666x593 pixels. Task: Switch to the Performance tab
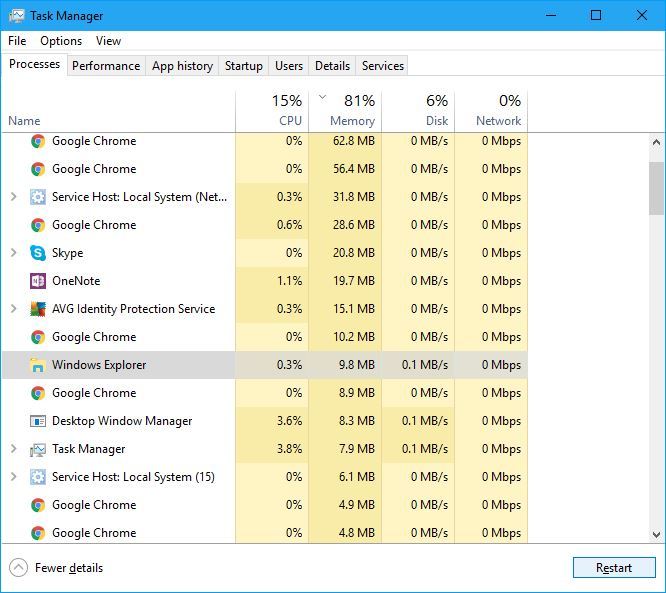(x=106, y=66)
